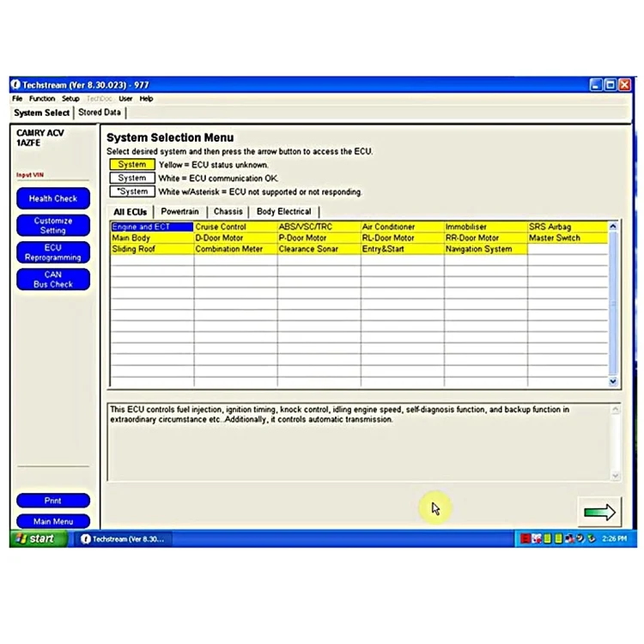
Task: Switch to the Stored Data tab
Action: coord(100,112)
